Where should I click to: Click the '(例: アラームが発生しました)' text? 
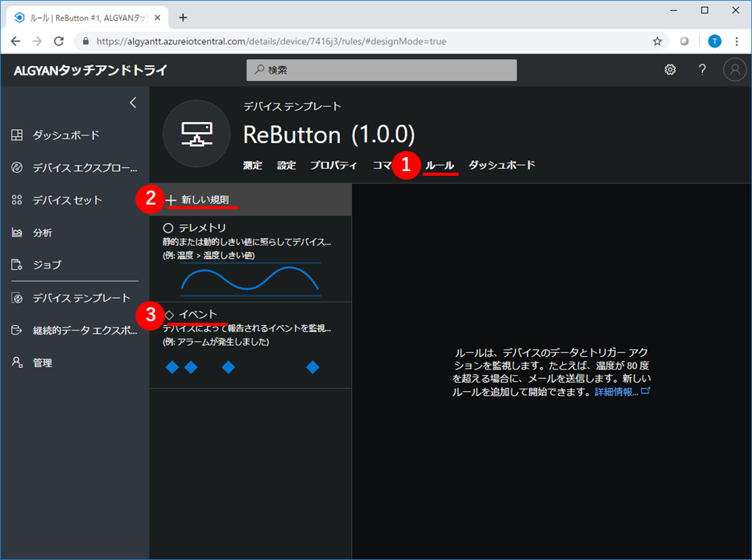pos(216,342)
